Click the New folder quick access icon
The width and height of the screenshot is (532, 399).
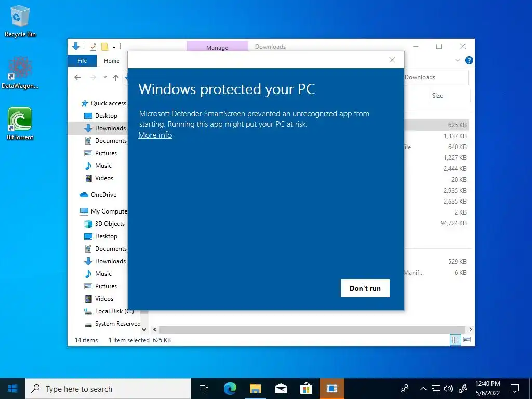click(105, 46)
